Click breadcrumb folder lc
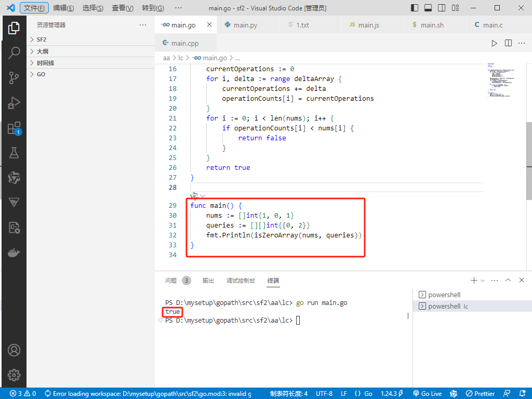 pos(180,58)
